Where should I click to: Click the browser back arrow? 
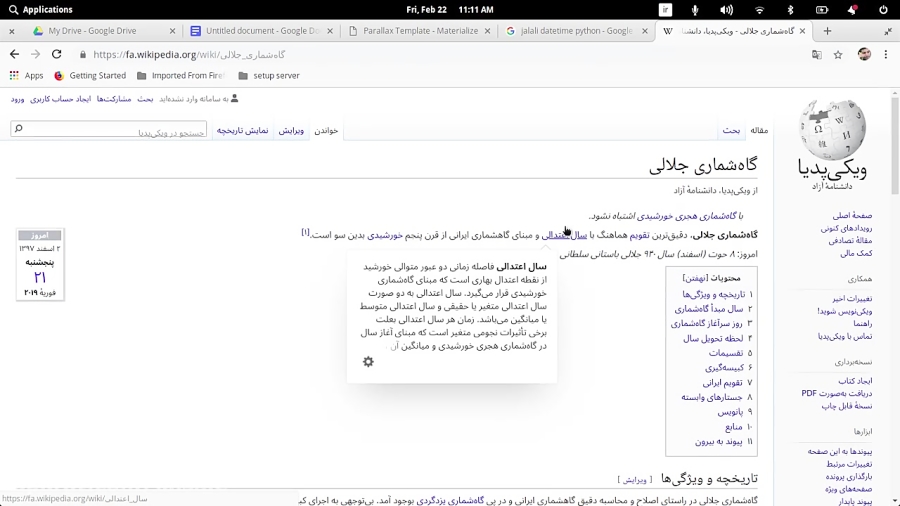coord(14,55)
